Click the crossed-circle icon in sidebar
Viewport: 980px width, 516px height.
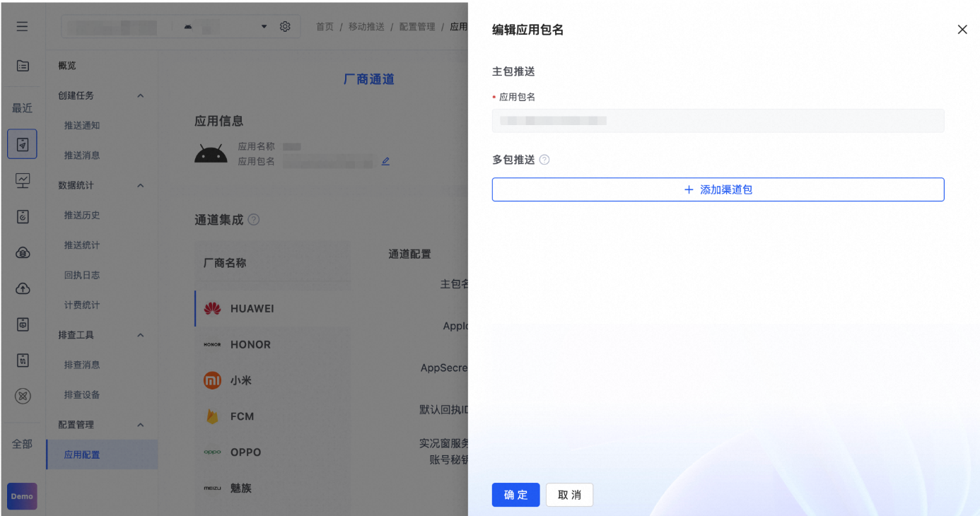click(23, 396)
